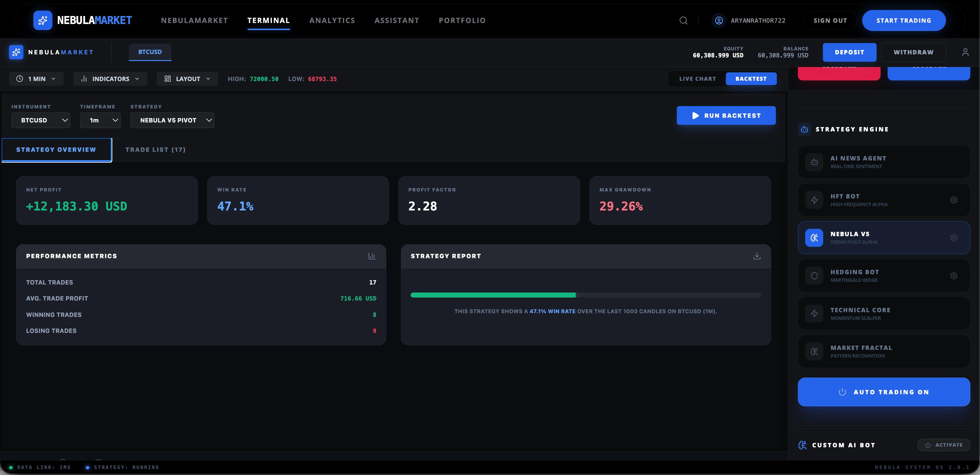Open Nebula V5 settings gear
980x475 pixels.
click(953, 238)
